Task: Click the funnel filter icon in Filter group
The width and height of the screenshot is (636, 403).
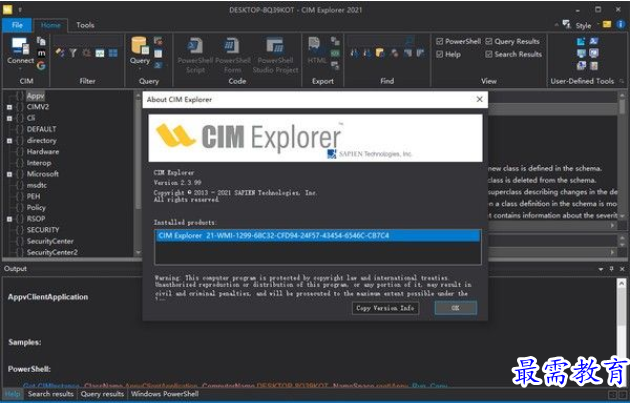Action: tap(73, 53)
